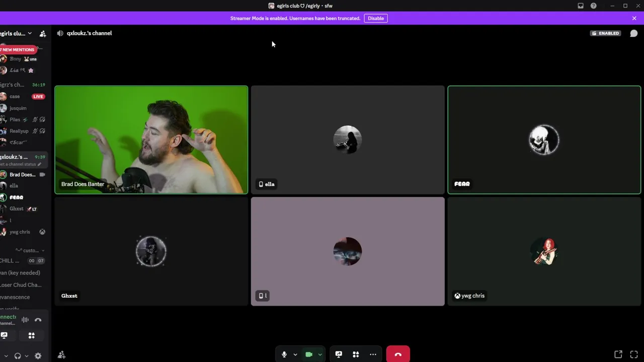Open Lia in the channel list
Screen dimensions: 644x362
[23, 70]
